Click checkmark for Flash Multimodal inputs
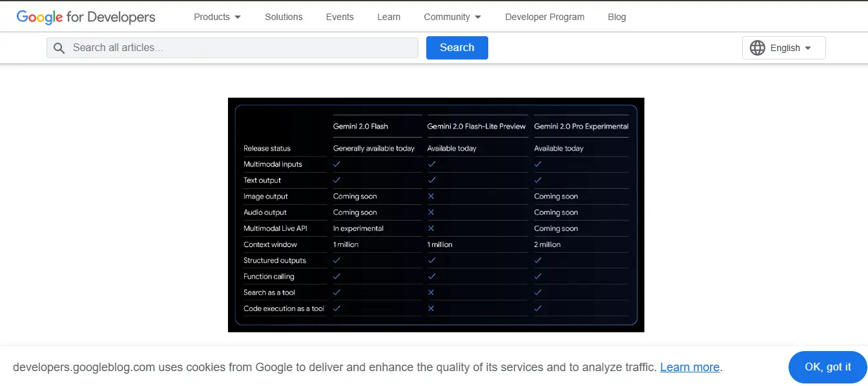868x386 pixels. [336, 164]
